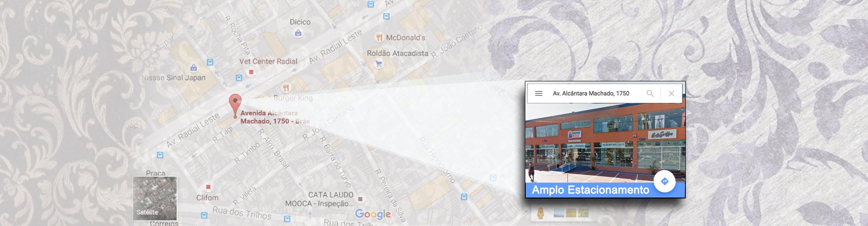
Task: Clear the search with the X icon
Action: click(x=671, y=94)
